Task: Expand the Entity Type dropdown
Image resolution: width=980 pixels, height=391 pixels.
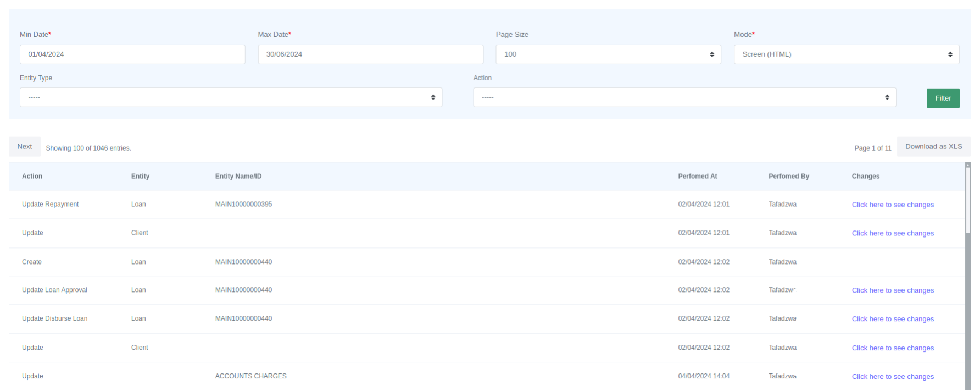Action: [x=231, y=97]
